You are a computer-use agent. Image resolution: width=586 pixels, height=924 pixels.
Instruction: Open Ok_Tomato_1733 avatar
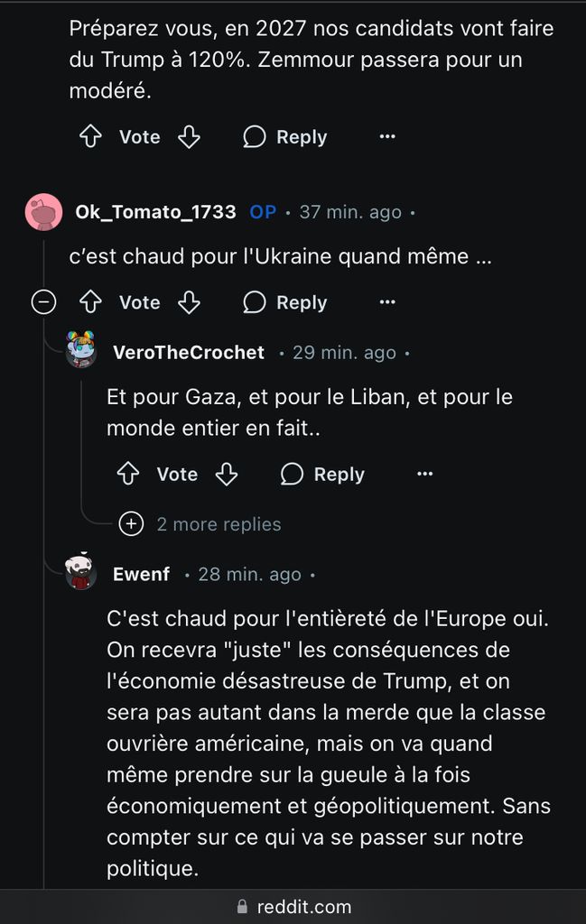point(44,212)
